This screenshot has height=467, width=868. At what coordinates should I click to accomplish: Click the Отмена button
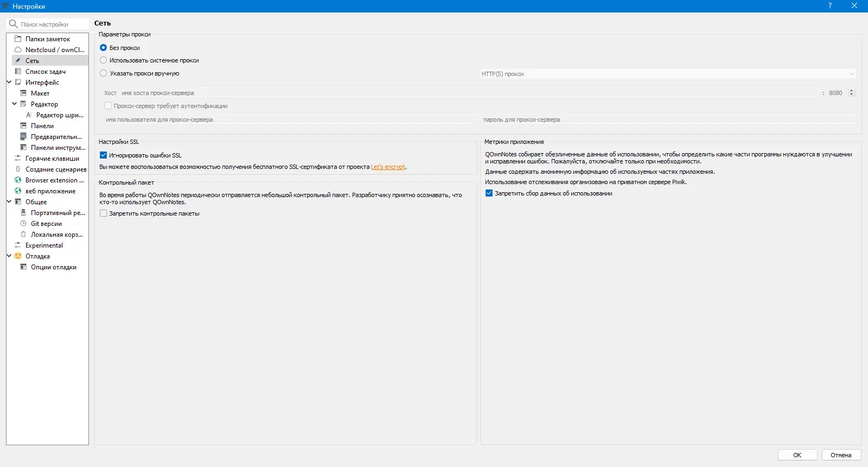coord(841,455)
